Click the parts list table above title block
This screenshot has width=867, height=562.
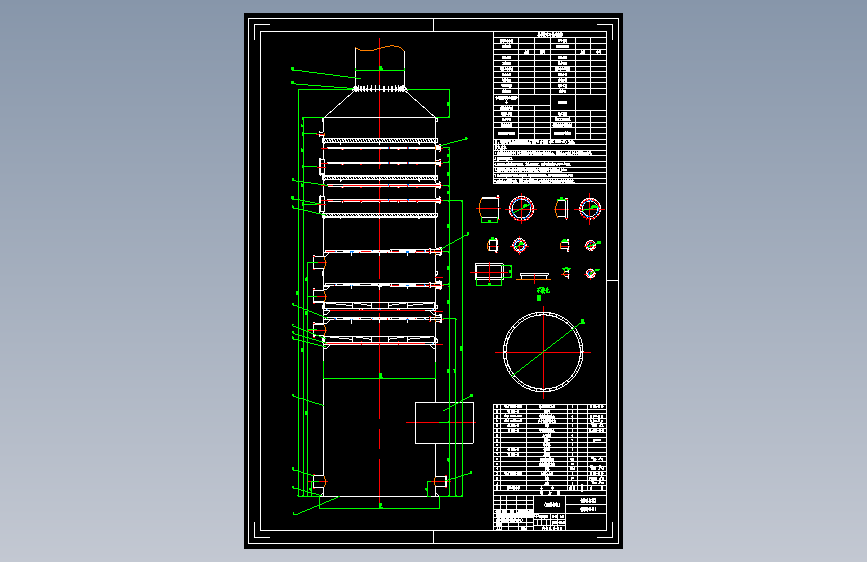coord(550,447)
